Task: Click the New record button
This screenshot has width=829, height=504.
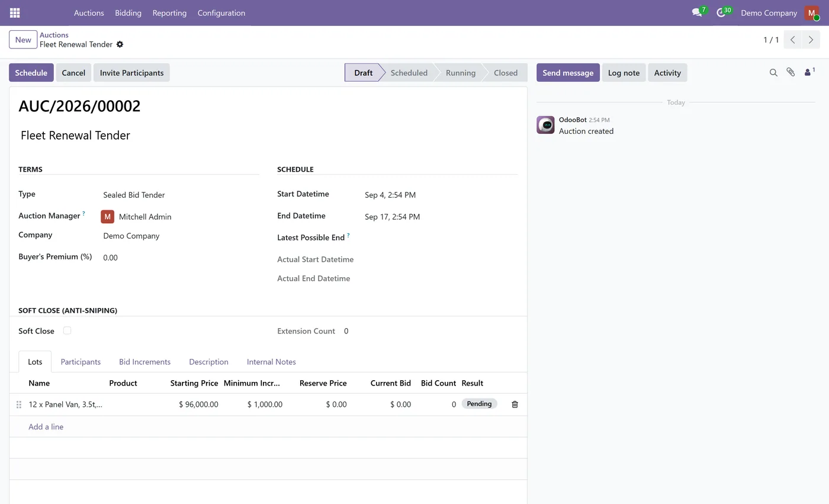Action: click(x=23, y=40)
